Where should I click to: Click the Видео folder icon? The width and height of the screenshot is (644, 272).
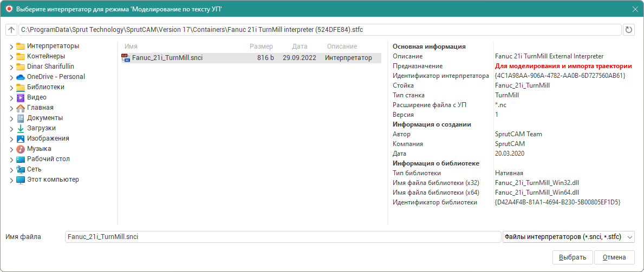click(x=21, y=97)
